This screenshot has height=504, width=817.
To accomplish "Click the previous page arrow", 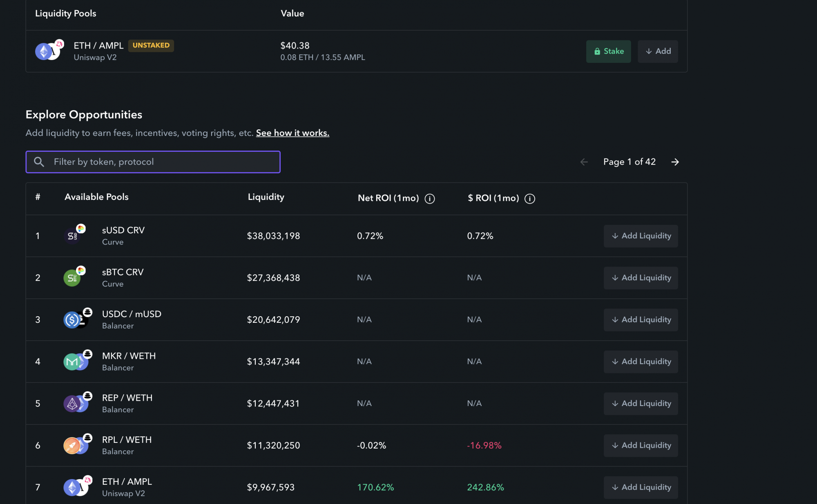I will click(x=584, y=162).
